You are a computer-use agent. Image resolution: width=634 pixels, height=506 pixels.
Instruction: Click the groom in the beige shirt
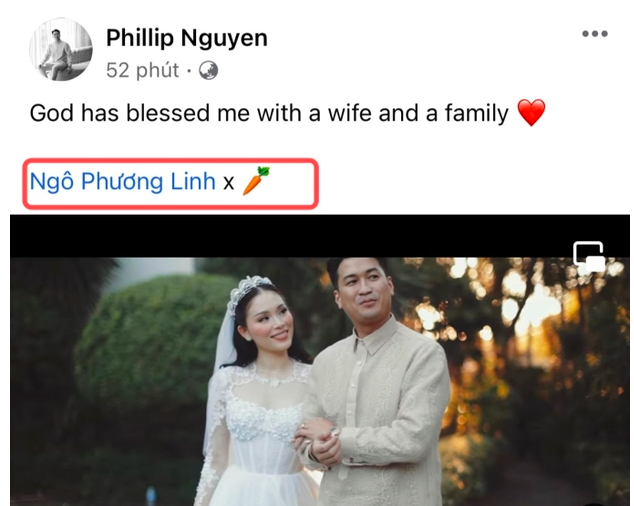[374, 382]
